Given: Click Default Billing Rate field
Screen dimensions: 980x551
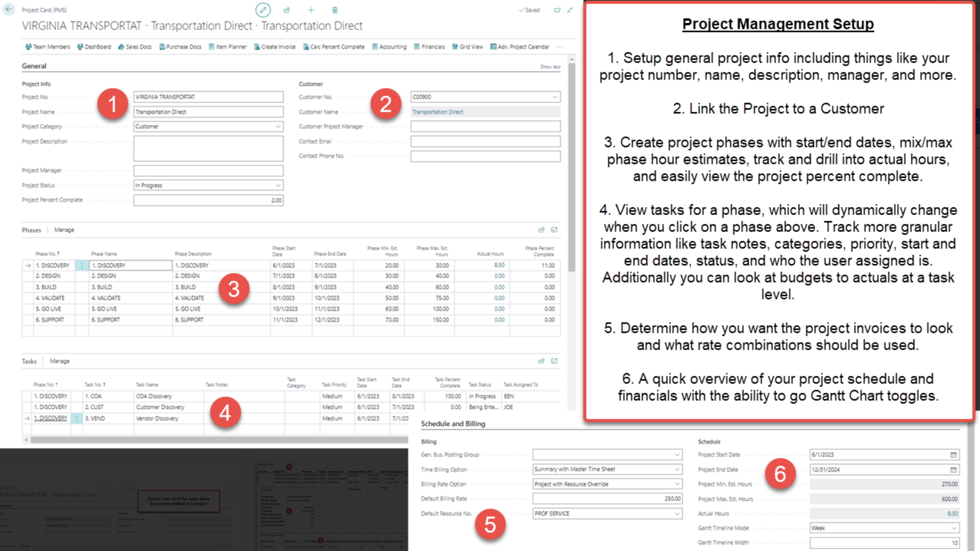Looking at the screenshot, I should [607, 499].
